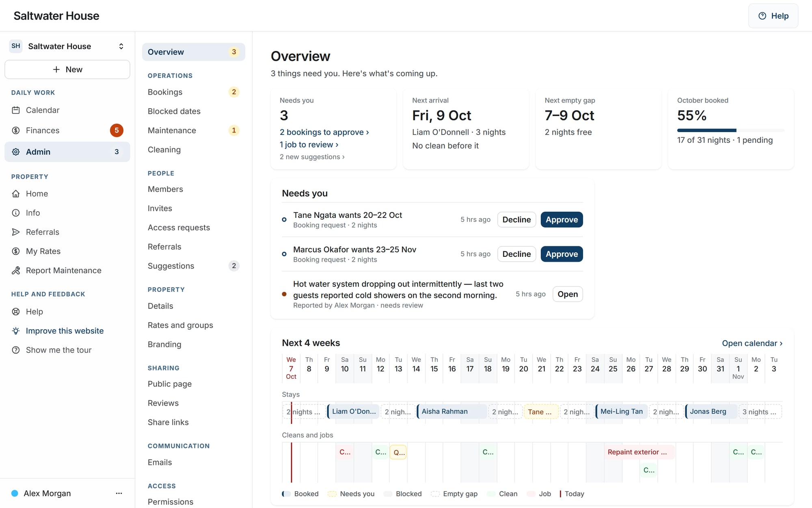Open the Maintenance menu item

[194, 130]
